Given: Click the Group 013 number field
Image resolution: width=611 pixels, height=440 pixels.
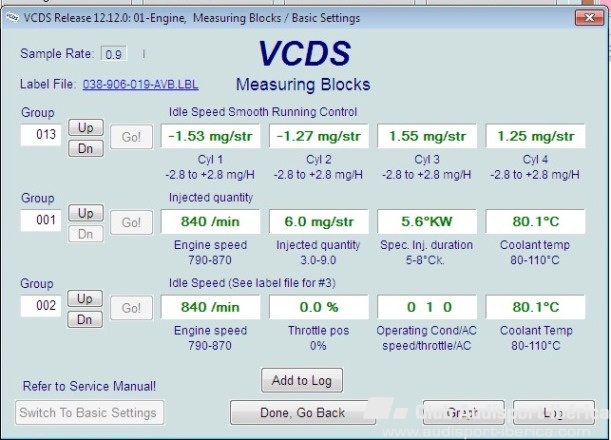Looking at the screenshot, I should tap(40, 136).
